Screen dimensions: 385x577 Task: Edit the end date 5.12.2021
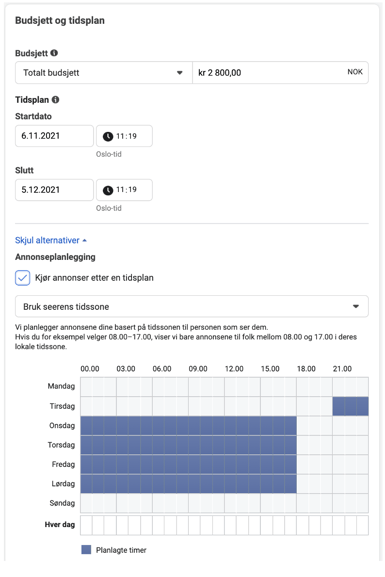54,190
